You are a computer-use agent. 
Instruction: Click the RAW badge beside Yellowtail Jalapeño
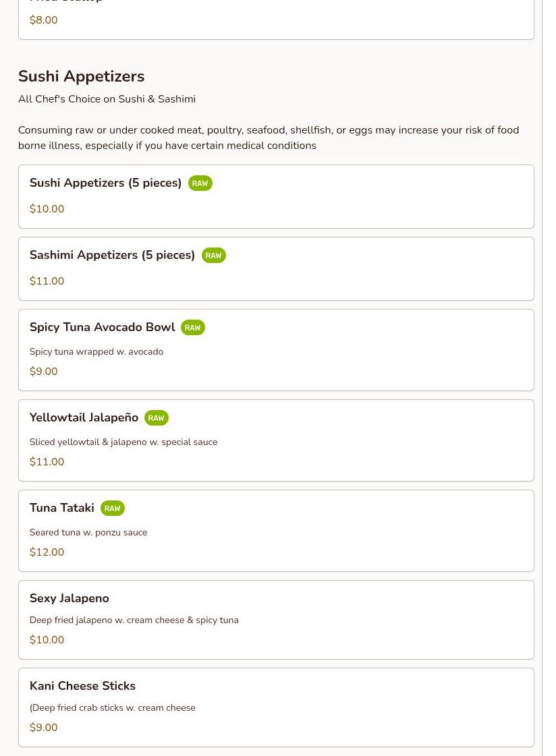point(156,418)
